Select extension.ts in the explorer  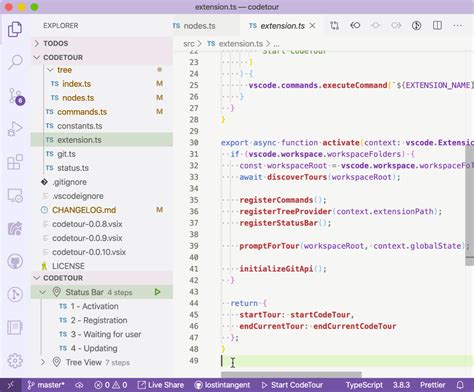102,140
